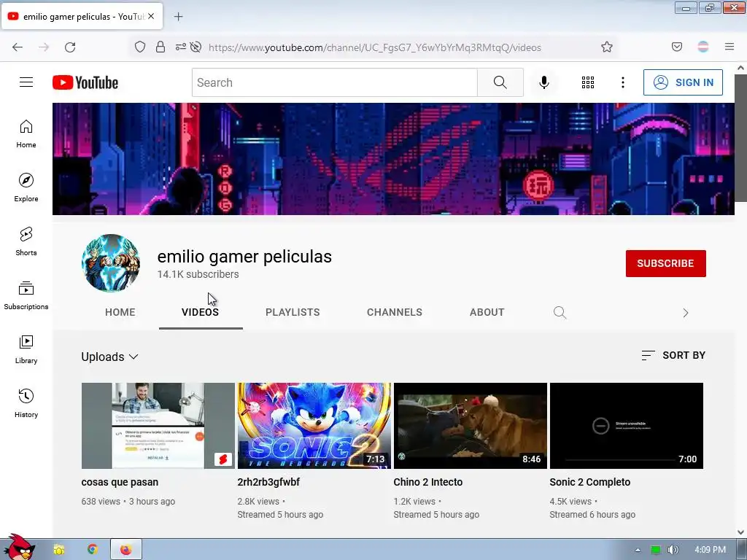
Task: Open the CHANNELS tab
Action: 395,312
